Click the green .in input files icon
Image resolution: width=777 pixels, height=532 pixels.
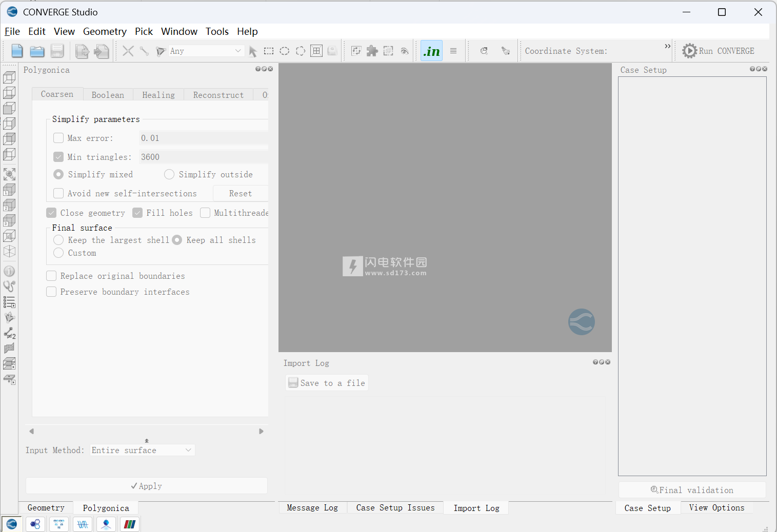pos(431,51)
